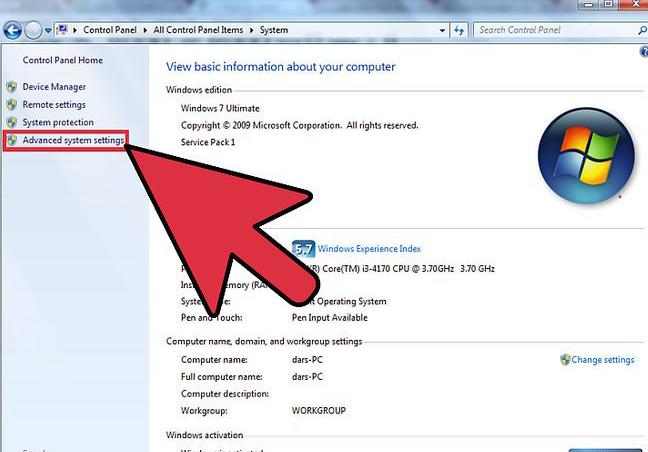The image size is (648, 452).
Task: Select All Control Panel Items breadcrumb
Action: pos(198,30)
